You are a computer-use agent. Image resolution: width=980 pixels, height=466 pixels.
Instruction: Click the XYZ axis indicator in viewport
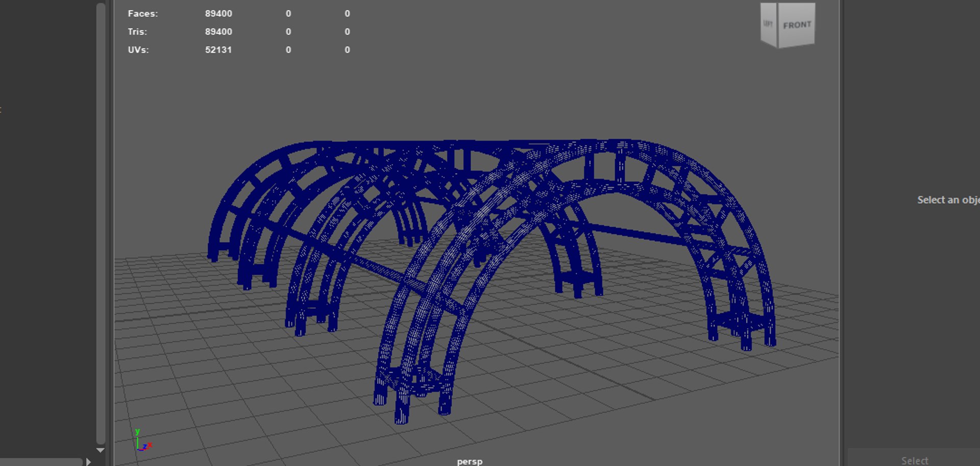point(143,440)
